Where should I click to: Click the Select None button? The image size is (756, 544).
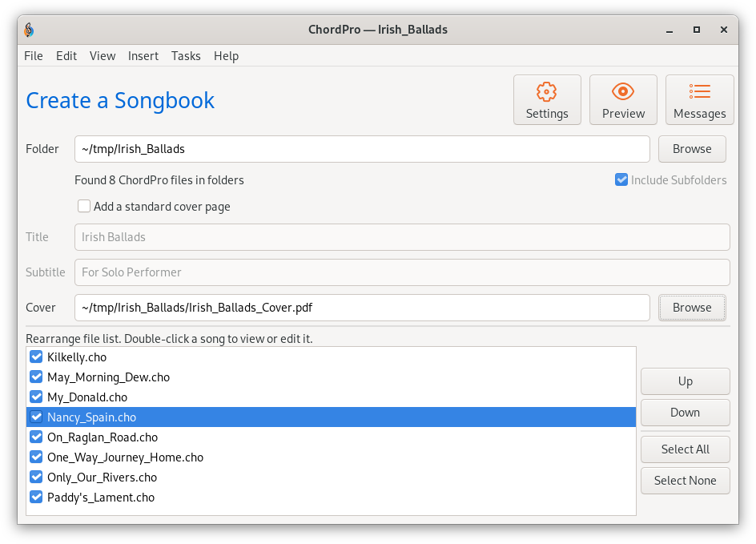[686, 481]
